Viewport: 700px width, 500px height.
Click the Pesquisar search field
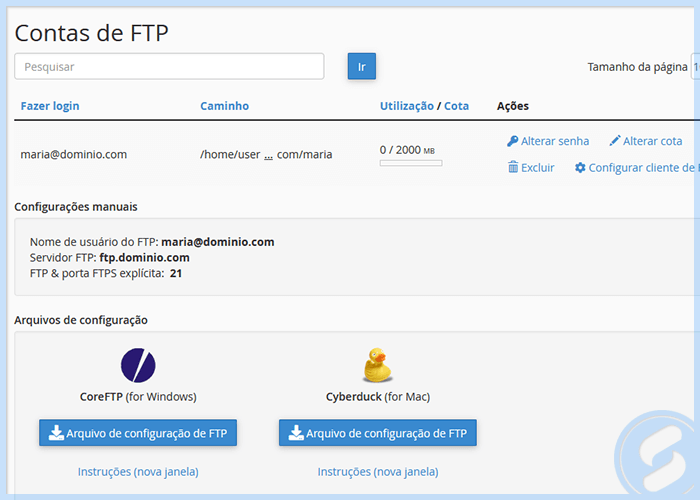point(169,67)
